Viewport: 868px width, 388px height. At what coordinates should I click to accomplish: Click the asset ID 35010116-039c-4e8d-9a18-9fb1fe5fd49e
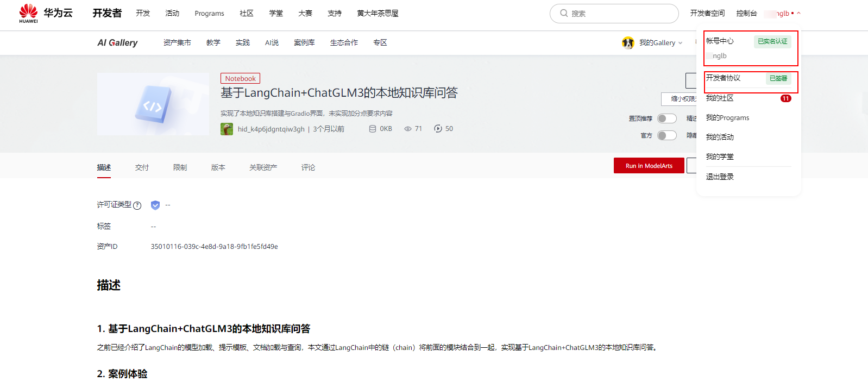214,246
